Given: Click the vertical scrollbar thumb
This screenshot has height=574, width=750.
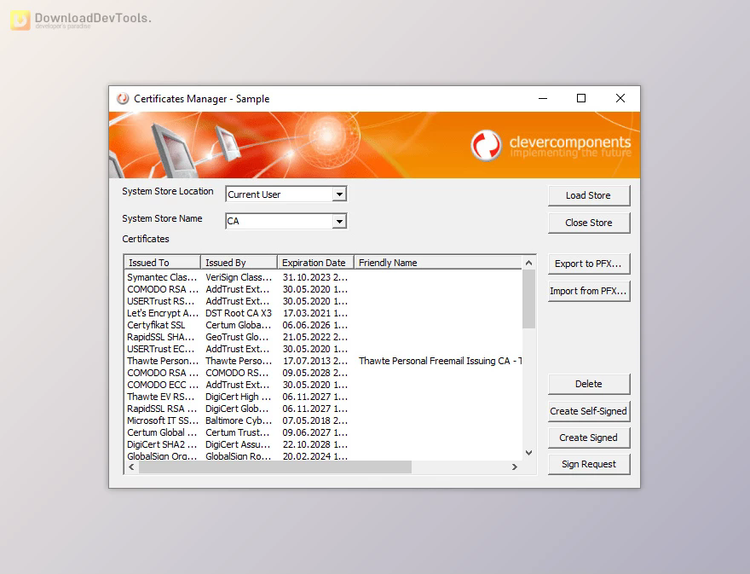Looking at the screenshot, I should (x=529, y=299).
